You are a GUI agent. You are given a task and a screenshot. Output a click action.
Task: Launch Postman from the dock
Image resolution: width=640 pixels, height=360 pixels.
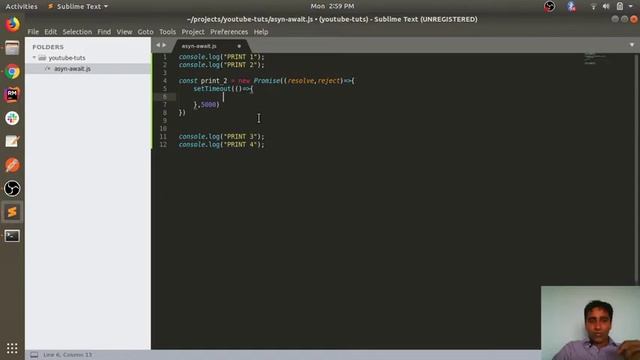pyautogui.click(x=12, y=165)
